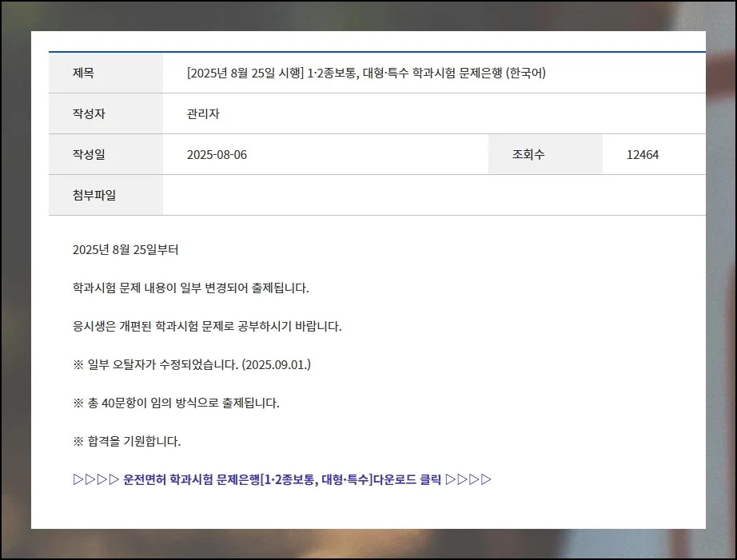Click the note 총 40문항이 임의 방식으로 출제됩니다

pyautogui.click(x=176, y=403)
